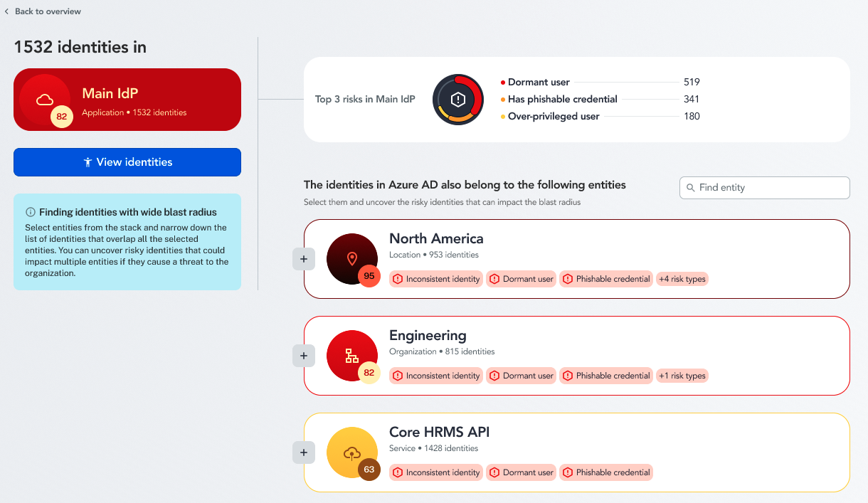Click Core HRMS API Phishable credential tag
Screen dimensions: 868x503
[607, 472]
